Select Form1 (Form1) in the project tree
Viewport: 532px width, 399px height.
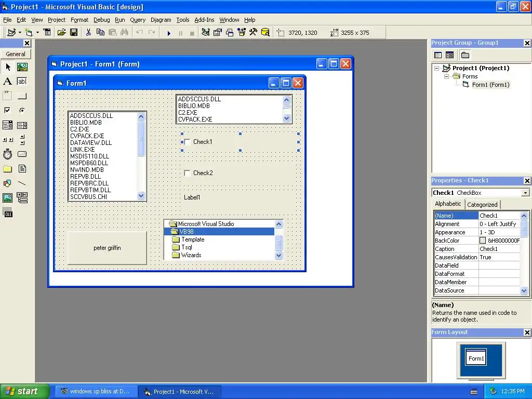[x=490, y=85]
